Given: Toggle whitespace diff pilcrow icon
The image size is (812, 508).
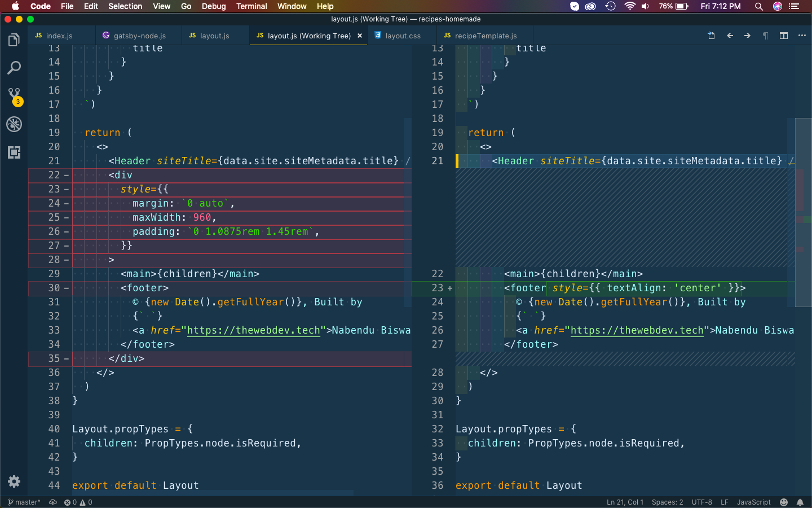Looking at the screenshot, I should 765,36.
